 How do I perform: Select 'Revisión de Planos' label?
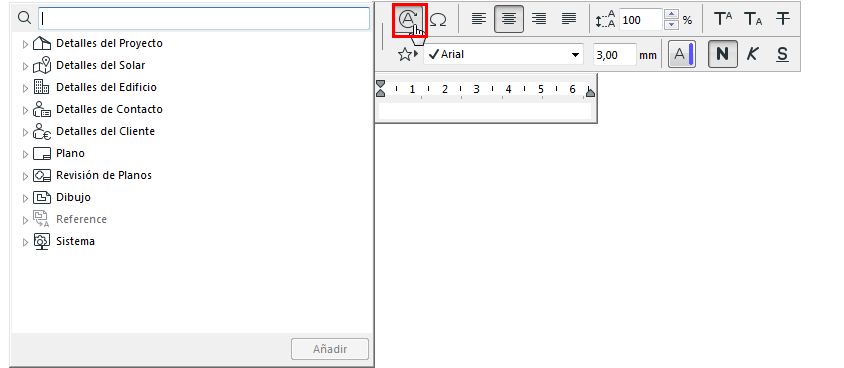tap(104, 175)
